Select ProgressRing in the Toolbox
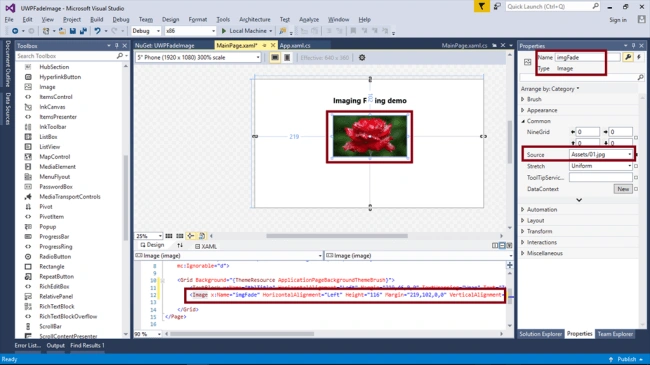 click(x=56, y=246)
